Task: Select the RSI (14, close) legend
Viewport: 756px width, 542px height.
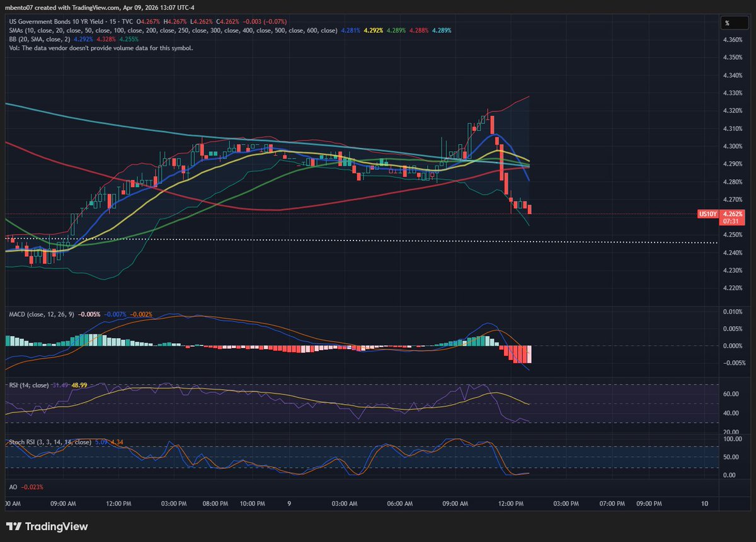Action: 29,384
